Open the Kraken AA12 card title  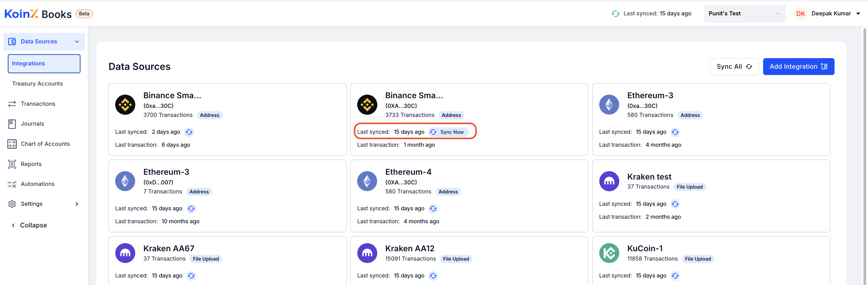click(409, 248)
